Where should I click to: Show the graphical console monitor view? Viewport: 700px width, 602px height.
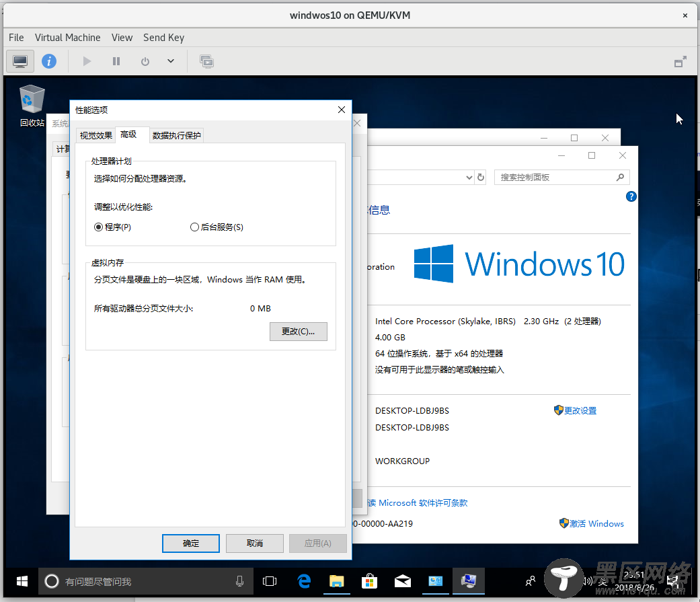tap(20, 61)
